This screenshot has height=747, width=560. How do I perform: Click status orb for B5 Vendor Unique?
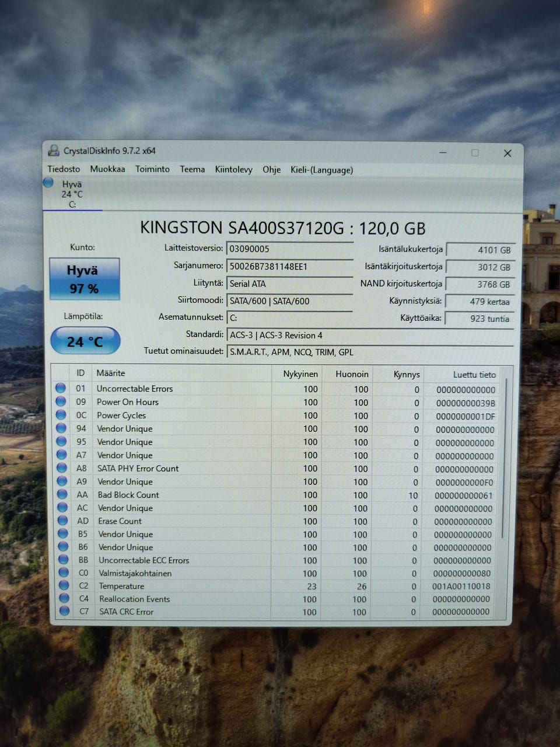tap(63, 533)
